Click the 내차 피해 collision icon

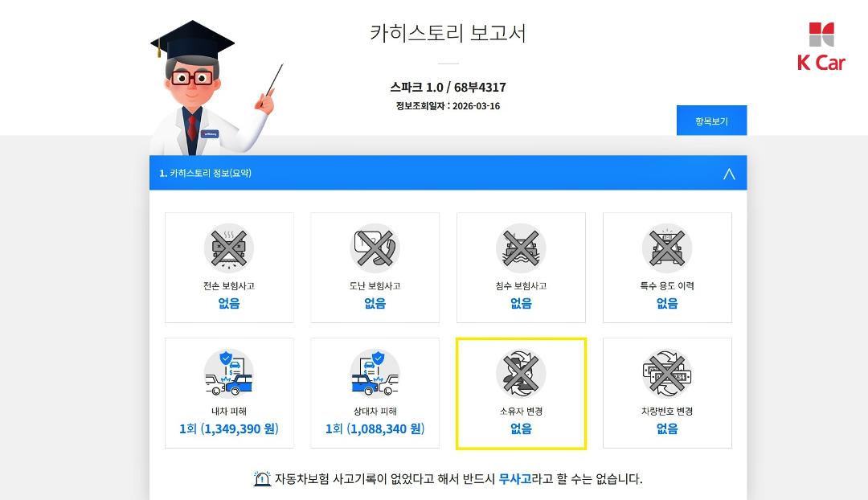tap(228, 373)
